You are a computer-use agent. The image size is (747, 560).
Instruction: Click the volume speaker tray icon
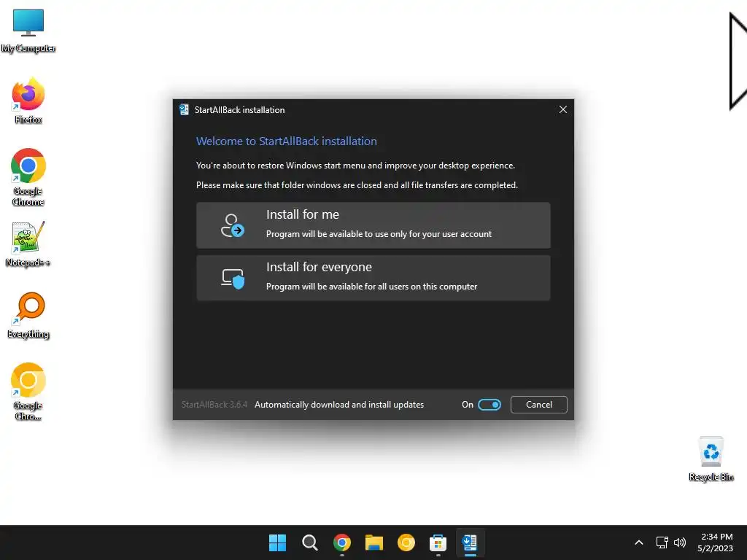[x=680, y=542]
